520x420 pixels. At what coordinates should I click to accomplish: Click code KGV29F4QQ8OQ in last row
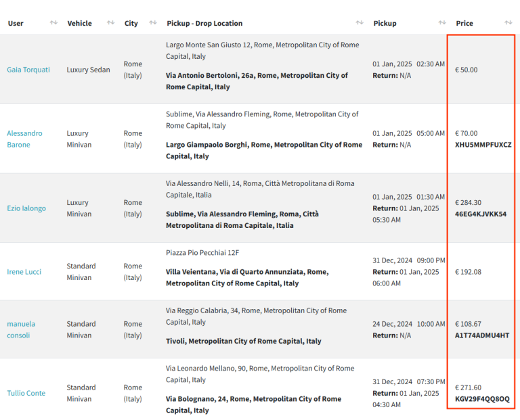point(482,399)
